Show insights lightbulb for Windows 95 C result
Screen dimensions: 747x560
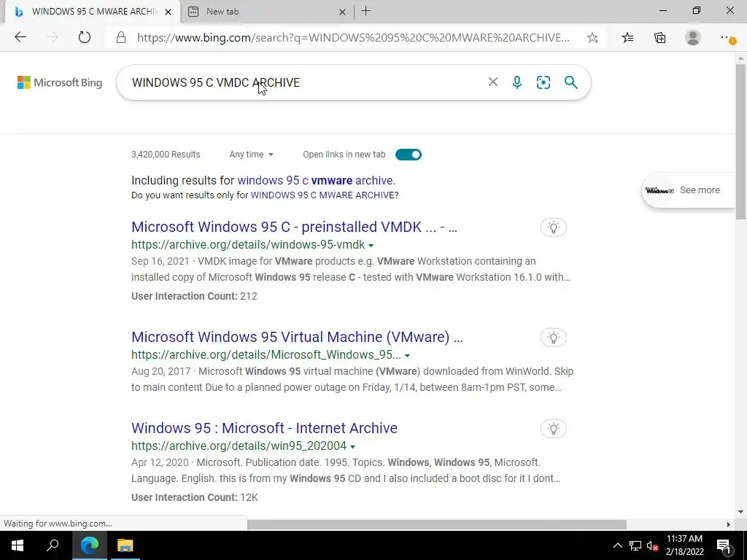[x=553, y=227]
